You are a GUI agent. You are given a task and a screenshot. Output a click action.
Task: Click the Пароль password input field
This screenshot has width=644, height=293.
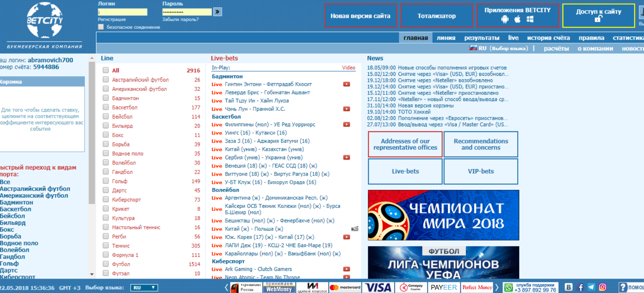tap(187, 12)
